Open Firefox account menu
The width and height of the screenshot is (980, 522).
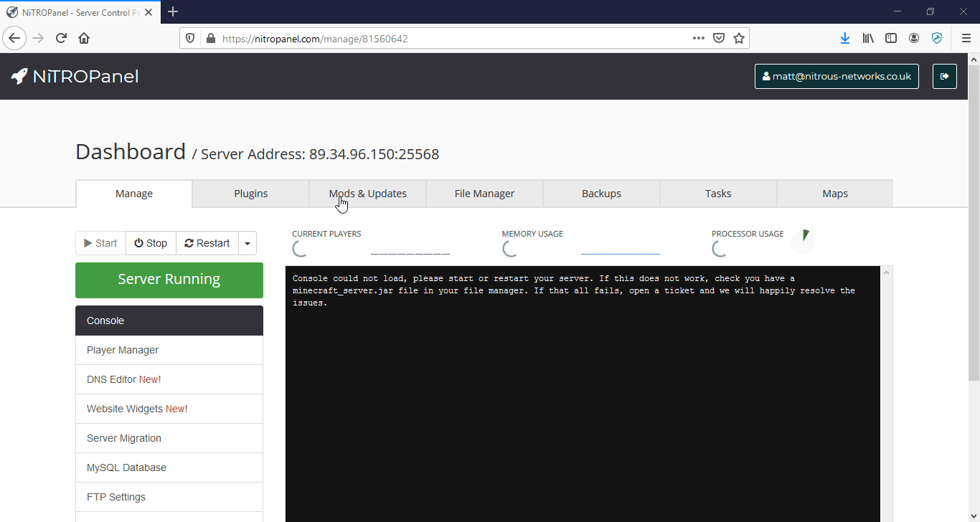pyautogui.click(x=914, y=38)
